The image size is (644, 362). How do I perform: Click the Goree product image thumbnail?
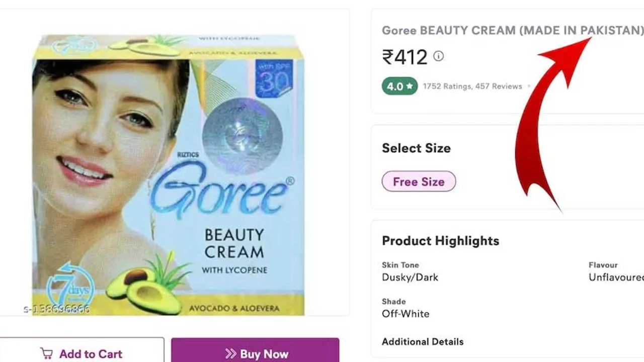[169, 174]
